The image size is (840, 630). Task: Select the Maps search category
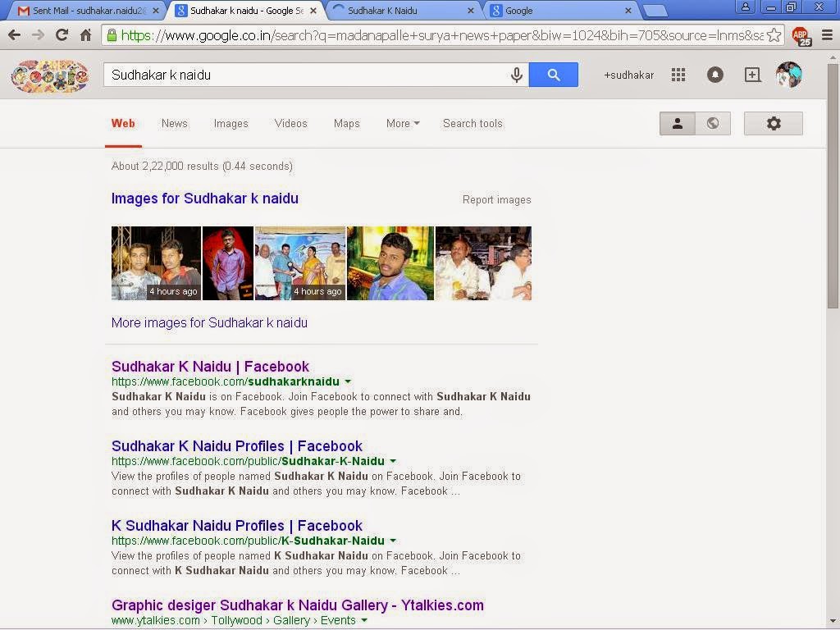pos(347,124)
